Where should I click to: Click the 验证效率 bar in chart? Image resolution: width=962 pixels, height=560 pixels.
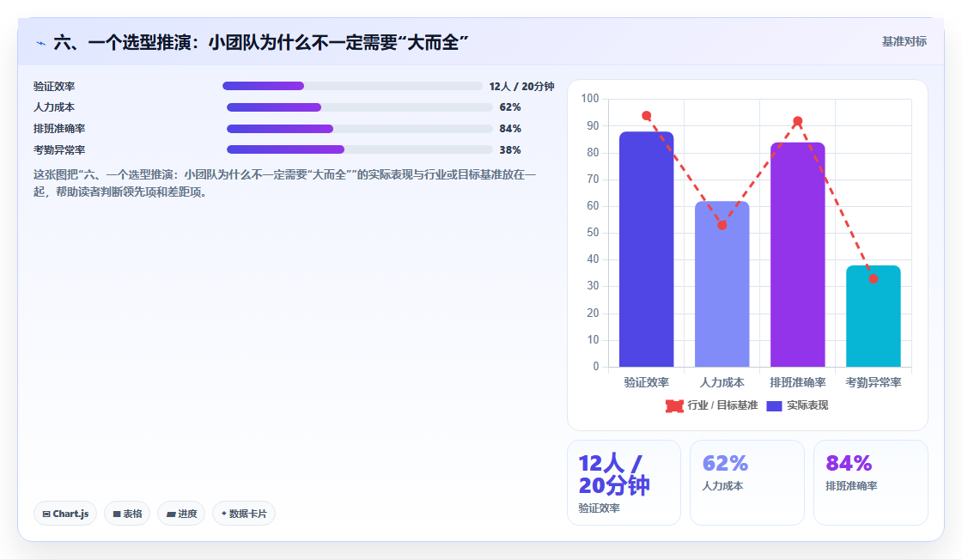[x=647, y=249]
